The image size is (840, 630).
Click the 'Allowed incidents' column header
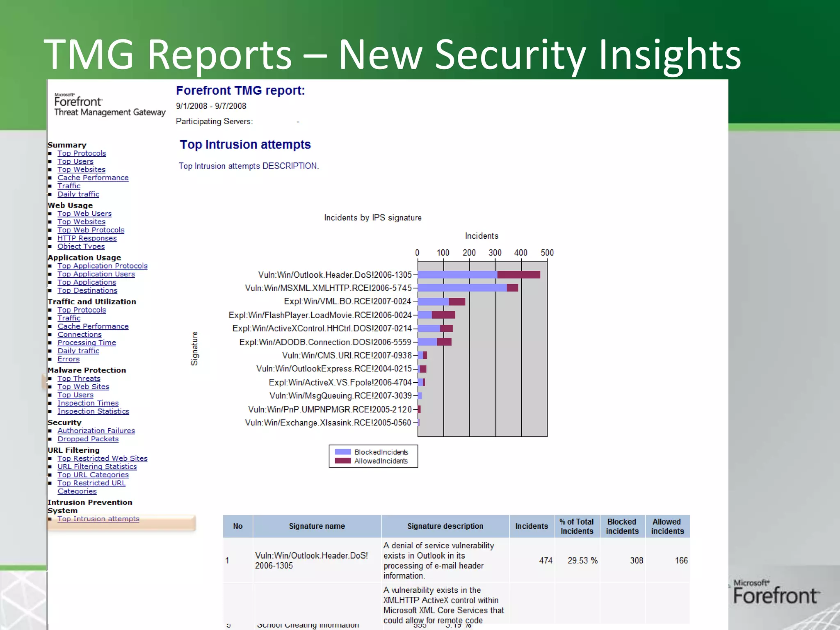coord(668,526)
